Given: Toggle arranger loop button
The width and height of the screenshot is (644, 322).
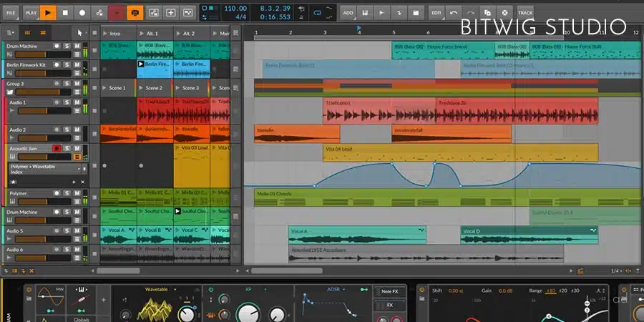Looking at the screenshot, I should coord(317,13).
